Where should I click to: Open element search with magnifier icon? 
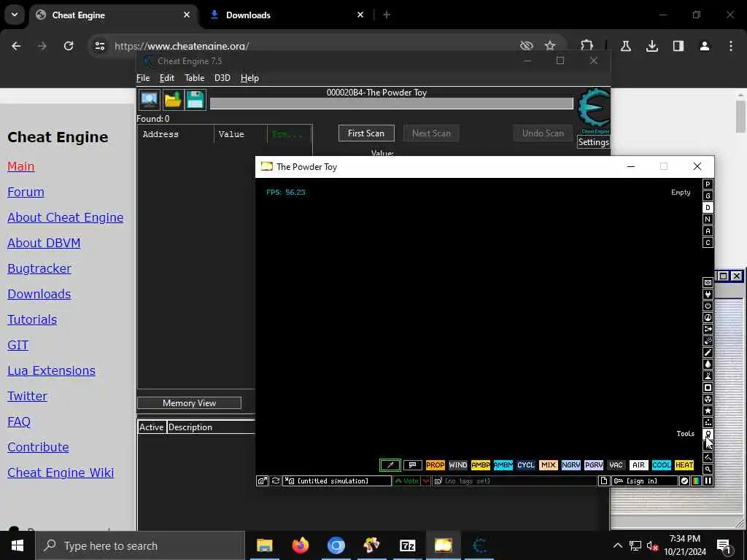pos(708,469)
